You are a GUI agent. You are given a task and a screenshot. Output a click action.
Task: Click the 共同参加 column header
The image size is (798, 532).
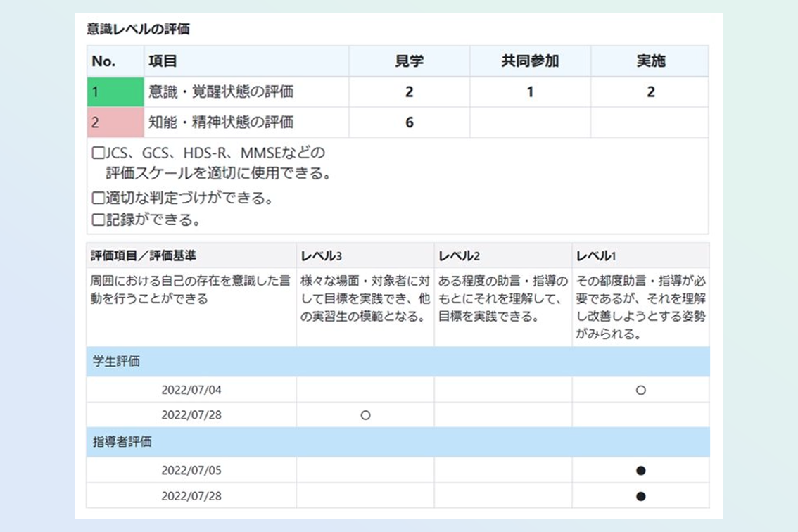click(530, 61)
